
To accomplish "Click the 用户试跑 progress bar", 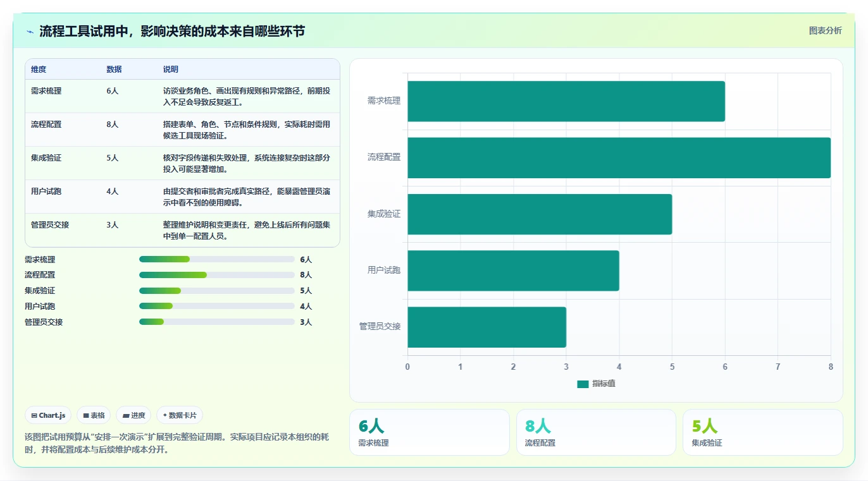I will coord(217,307).
